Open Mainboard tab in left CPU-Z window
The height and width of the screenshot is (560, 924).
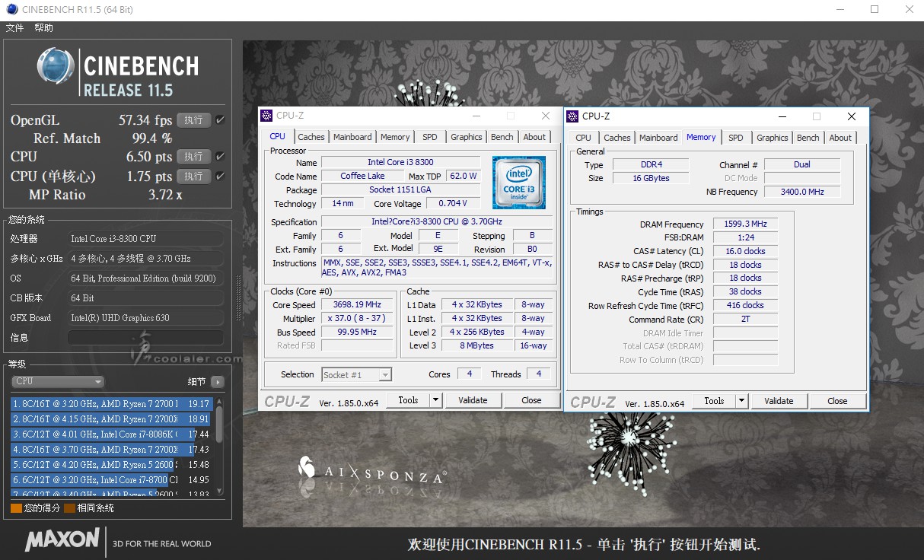pos(352,137)
